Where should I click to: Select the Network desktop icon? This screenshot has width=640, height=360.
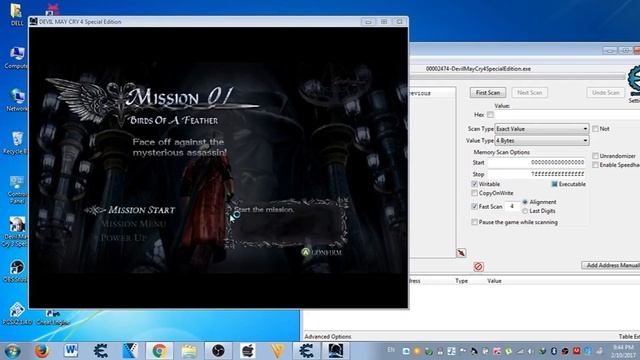tap(17, 100)
